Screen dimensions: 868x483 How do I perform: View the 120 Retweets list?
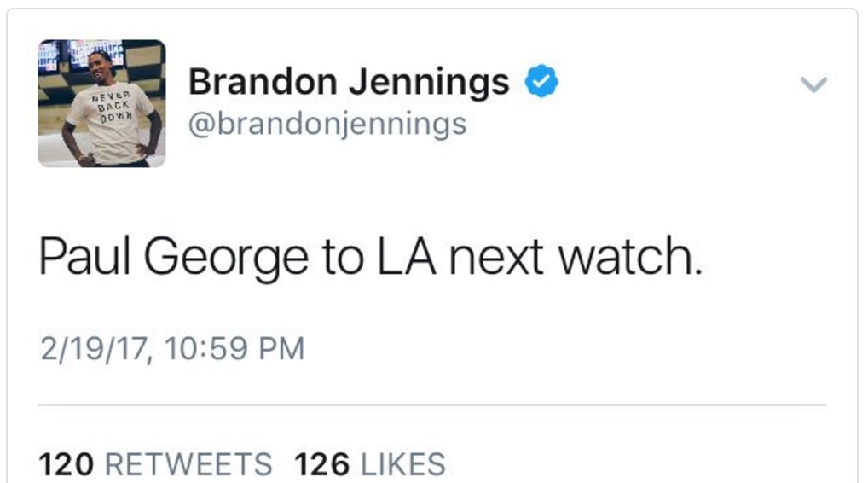pos(156,464)
